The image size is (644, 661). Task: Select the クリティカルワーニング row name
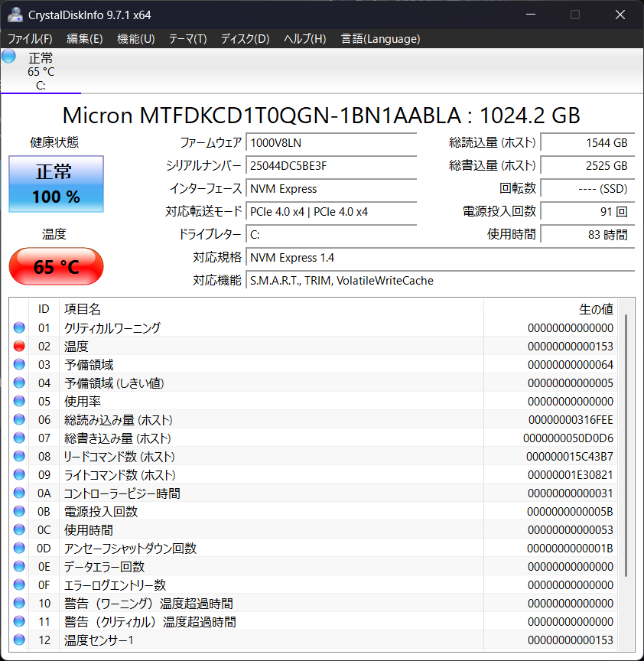(112, 327)
